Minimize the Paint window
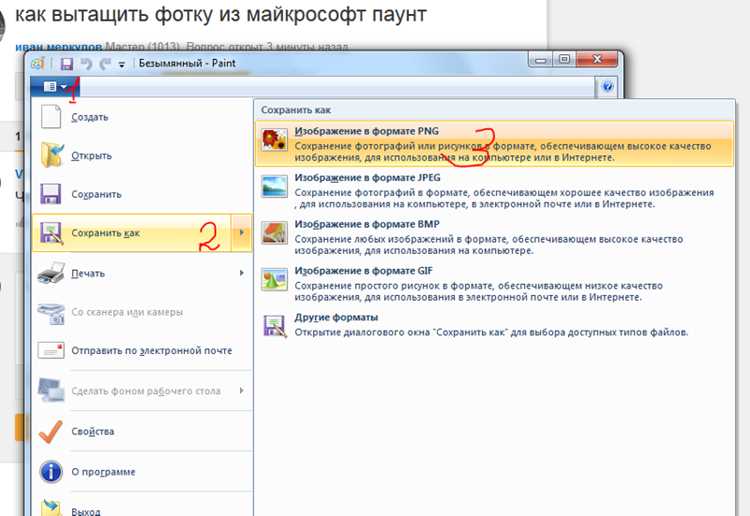Viewport: 750px width, 516px height. [x=541, y=59]
